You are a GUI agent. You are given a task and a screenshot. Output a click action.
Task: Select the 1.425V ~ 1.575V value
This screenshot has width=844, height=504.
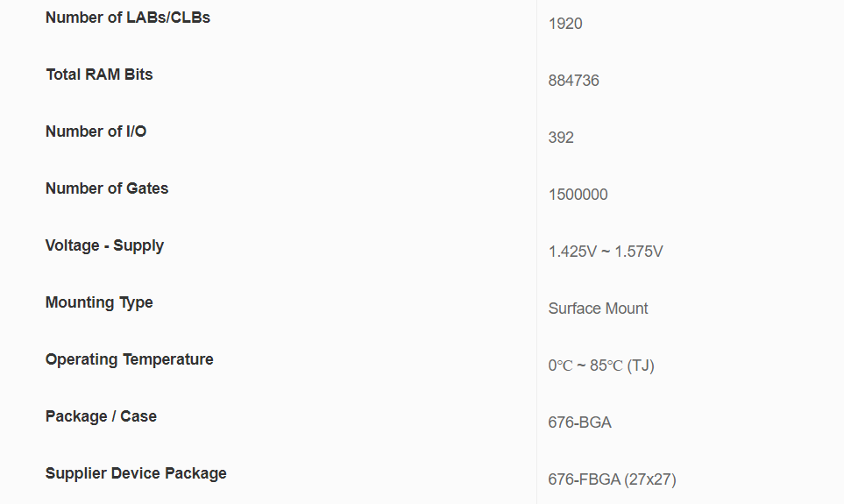(x=606, y=252)
